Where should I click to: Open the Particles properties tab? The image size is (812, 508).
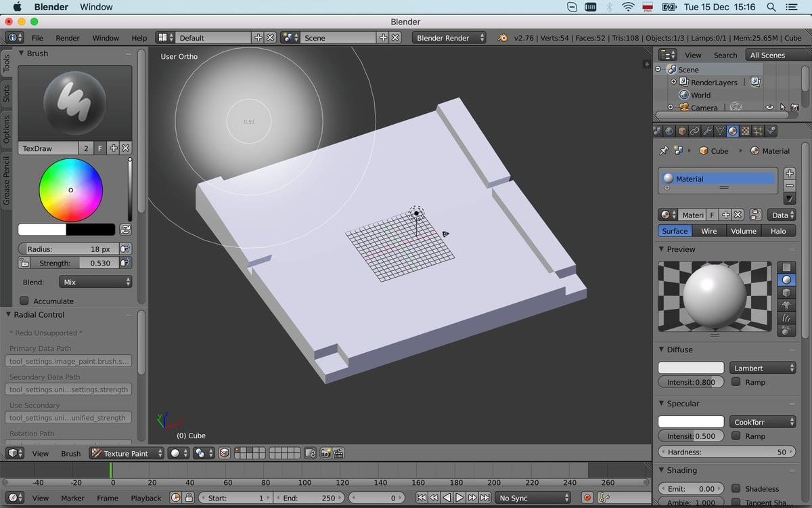point(758,131)
